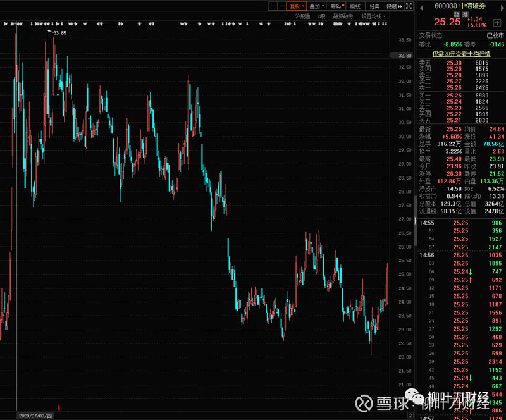This screenshot has width=506, height=420.
Task: Select 卖二 price 25.27
Action: (454, 82)
